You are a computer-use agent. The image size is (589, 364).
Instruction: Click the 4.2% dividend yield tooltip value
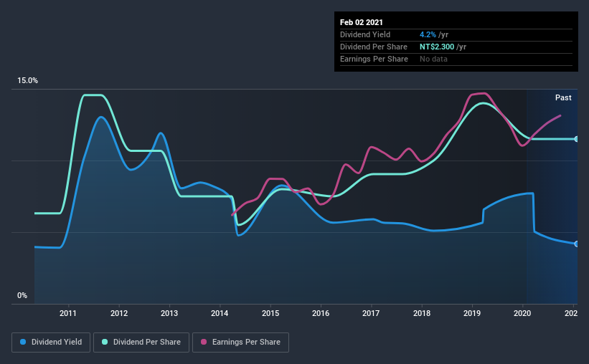(428, 34)
